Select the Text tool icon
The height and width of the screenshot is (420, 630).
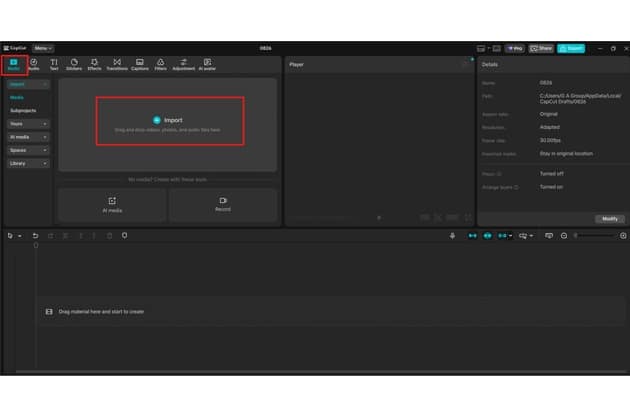pos(54,65)
